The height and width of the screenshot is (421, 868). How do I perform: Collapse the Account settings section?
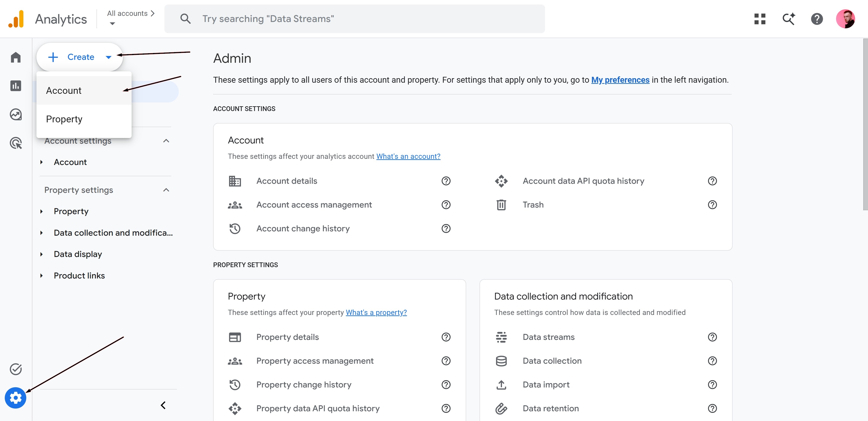coord(166,141)
